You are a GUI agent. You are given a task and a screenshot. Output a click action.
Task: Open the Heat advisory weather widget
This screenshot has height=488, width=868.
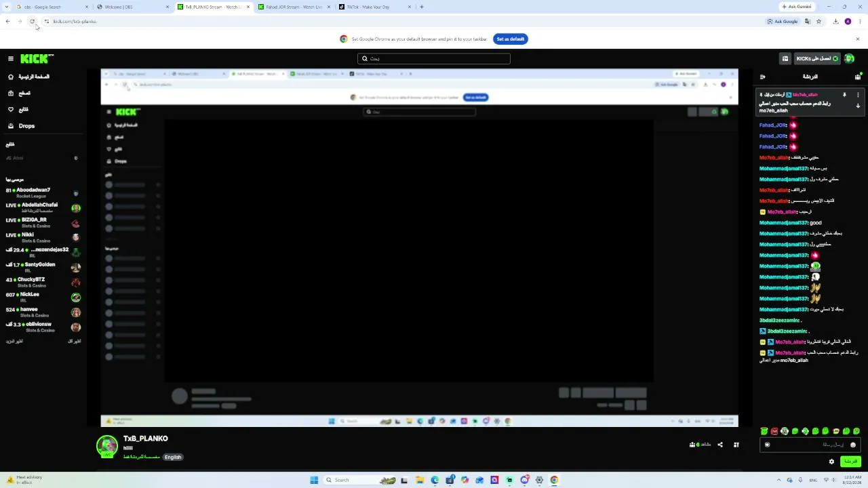24,479
